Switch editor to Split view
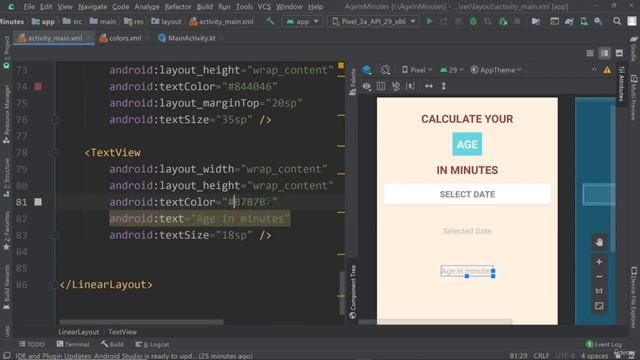The image size is (640, 360). (x=604, y=53)
